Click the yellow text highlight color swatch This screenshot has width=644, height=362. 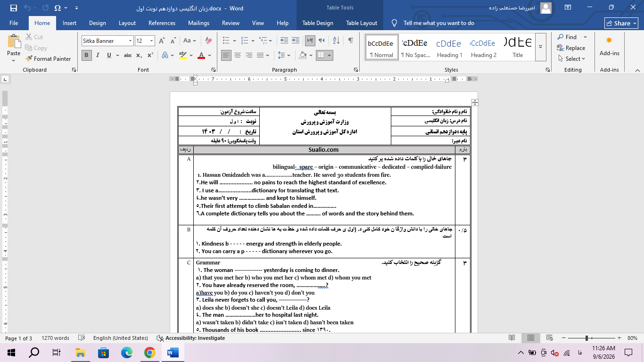coord(182,56)
